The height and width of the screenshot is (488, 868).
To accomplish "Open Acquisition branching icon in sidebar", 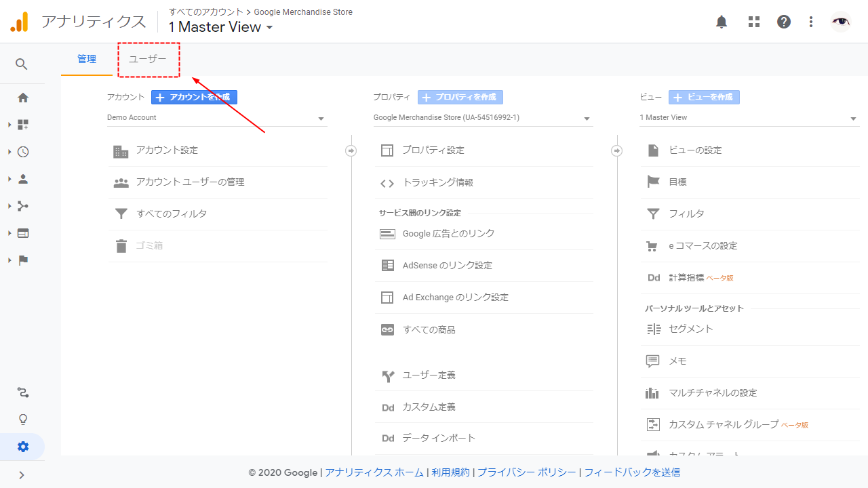I will [23, 206].
